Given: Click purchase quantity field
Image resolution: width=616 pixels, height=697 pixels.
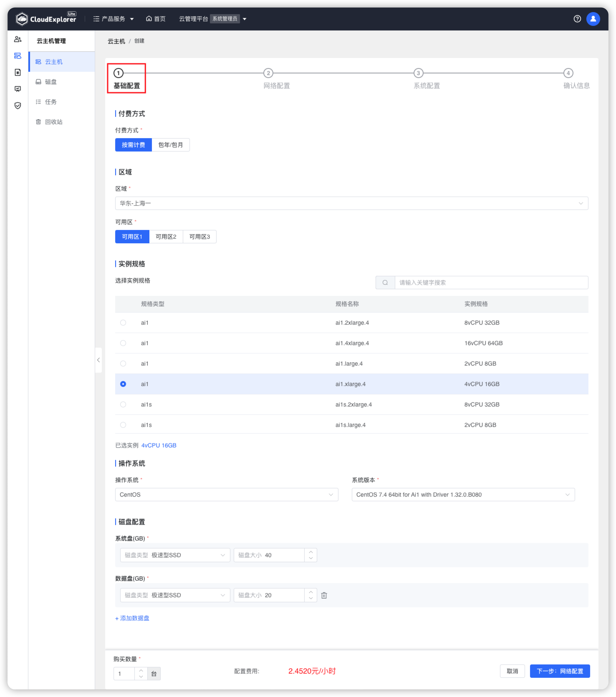Looking at the screenshot, I should pyautogui.click(x=124, y=674).
